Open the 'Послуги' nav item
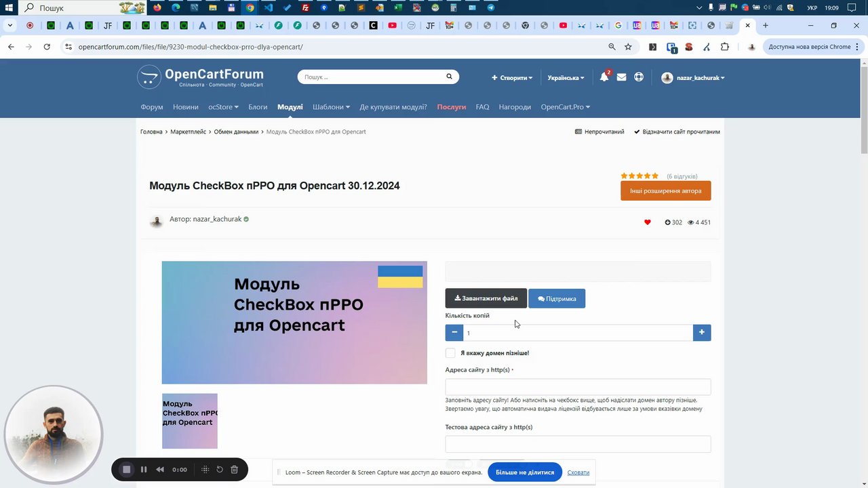 (x=452, y=107)
